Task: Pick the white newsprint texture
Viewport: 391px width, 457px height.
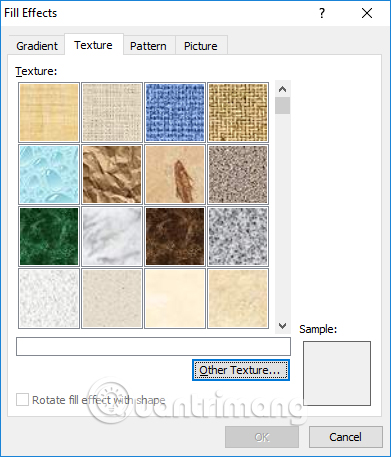Action: coord(49,298)
